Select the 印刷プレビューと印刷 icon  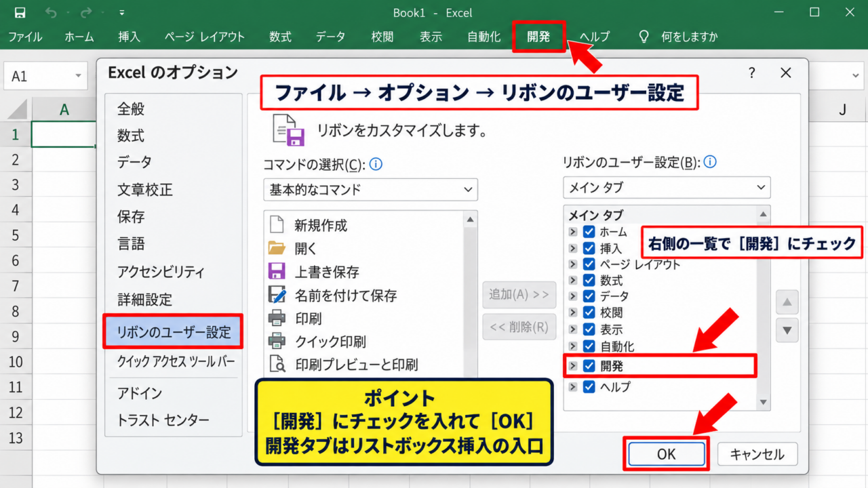point(277,364)
